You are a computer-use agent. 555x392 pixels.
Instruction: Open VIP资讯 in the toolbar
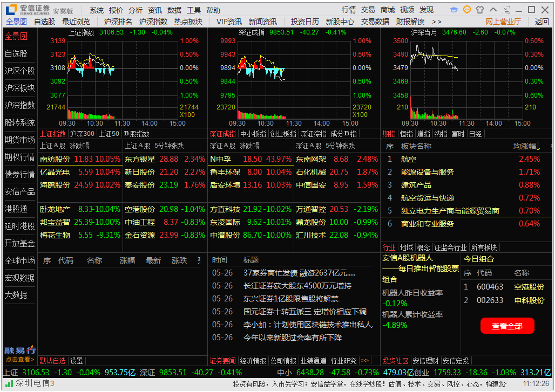point(229,22)
